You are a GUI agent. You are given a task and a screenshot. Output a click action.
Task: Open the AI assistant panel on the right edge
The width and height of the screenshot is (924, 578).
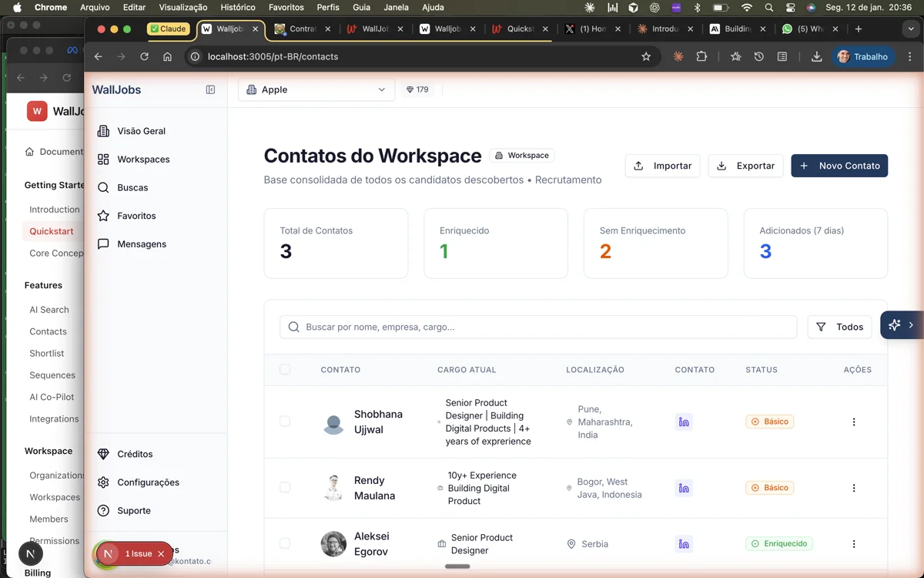click(901, 325)
